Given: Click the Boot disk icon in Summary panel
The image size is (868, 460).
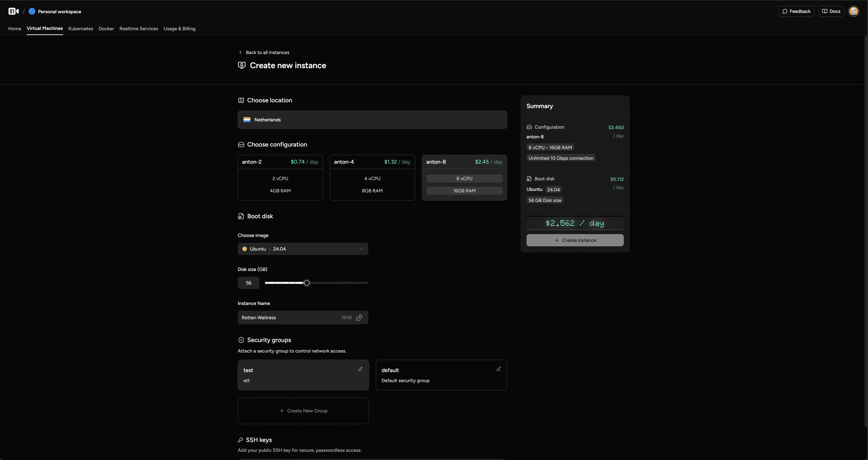Looking at the screenshot, I should [x=529, y=179].
